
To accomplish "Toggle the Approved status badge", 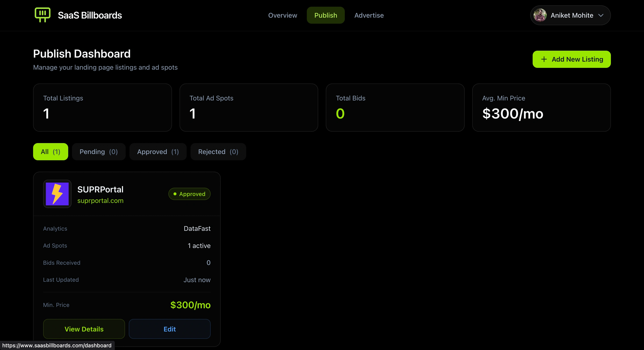I will point(189,194).
